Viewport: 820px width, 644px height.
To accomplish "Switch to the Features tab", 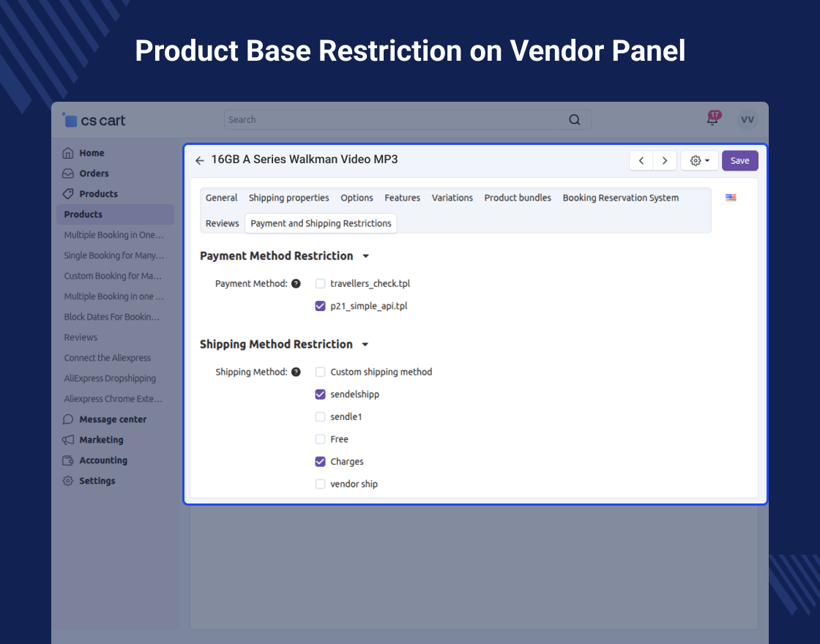I will (402, 198).
